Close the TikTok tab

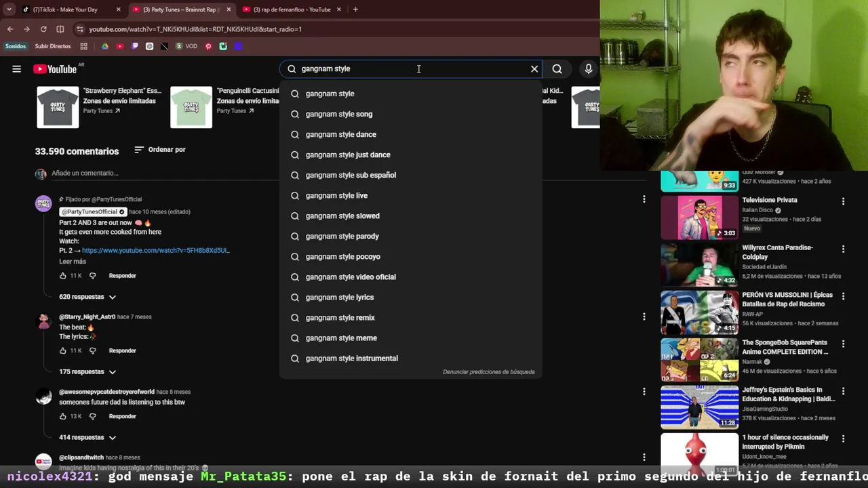[x=118, y=9]
